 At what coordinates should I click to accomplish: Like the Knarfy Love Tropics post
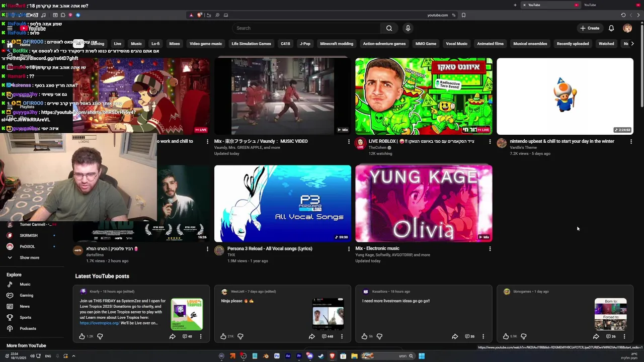(x=83, y=336)
